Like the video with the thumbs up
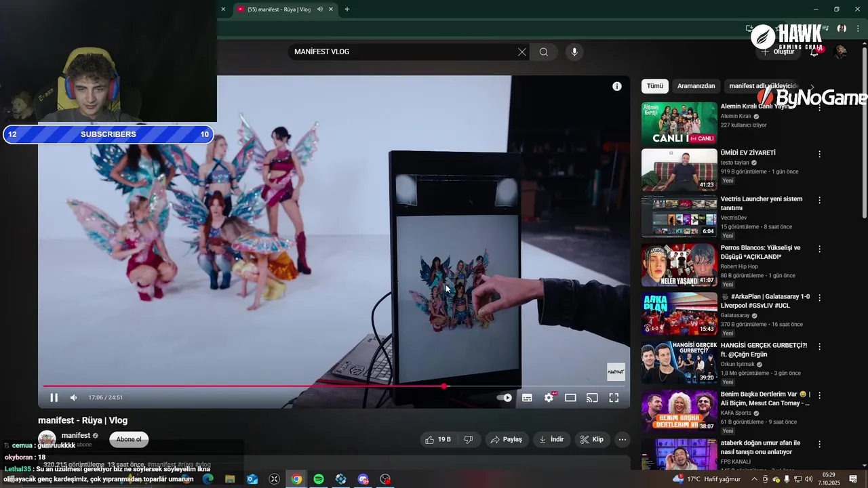 coord(437,440)
